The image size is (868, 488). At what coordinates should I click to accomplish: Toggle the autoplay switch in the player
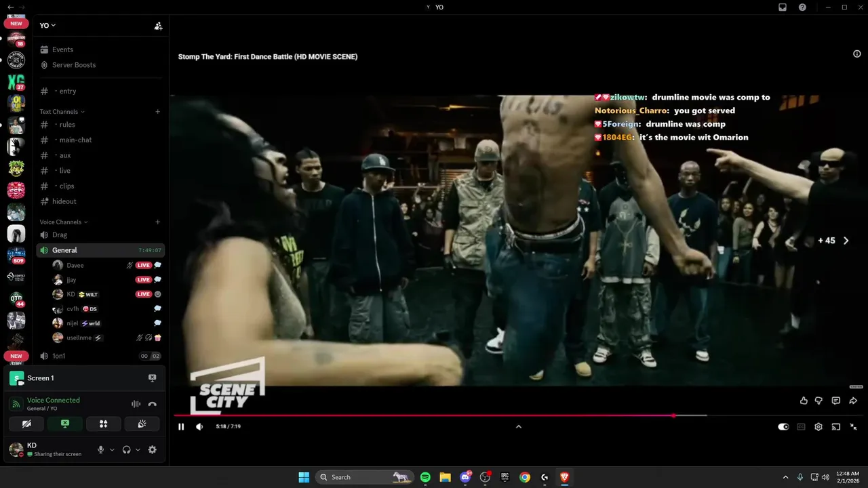[x=783, y=427]
